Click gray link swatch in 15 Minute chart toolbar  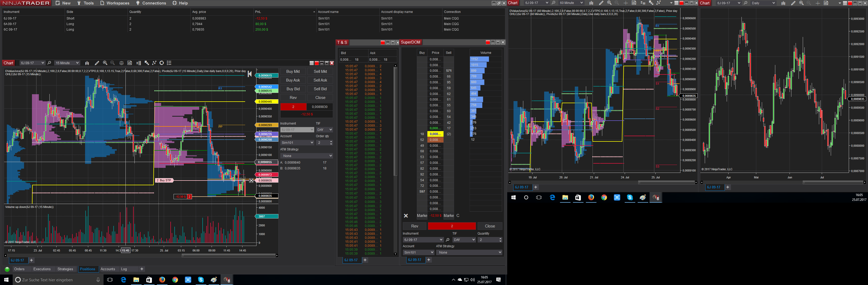point(312,63)
